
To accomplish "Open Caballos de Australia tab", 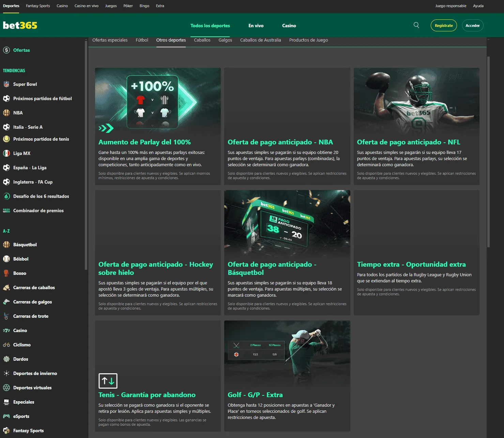I will tap(261, 40).
